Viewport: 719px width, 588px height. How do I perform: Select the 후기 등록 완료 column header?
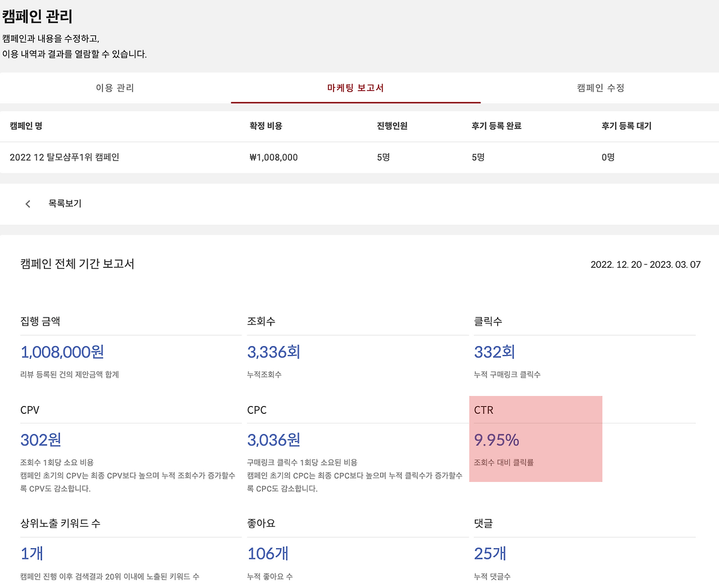tap(495, 126)
